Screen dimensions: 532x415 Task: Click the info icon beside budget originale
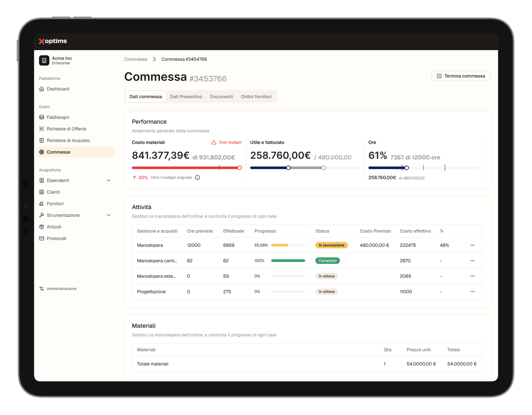point(197,177)
